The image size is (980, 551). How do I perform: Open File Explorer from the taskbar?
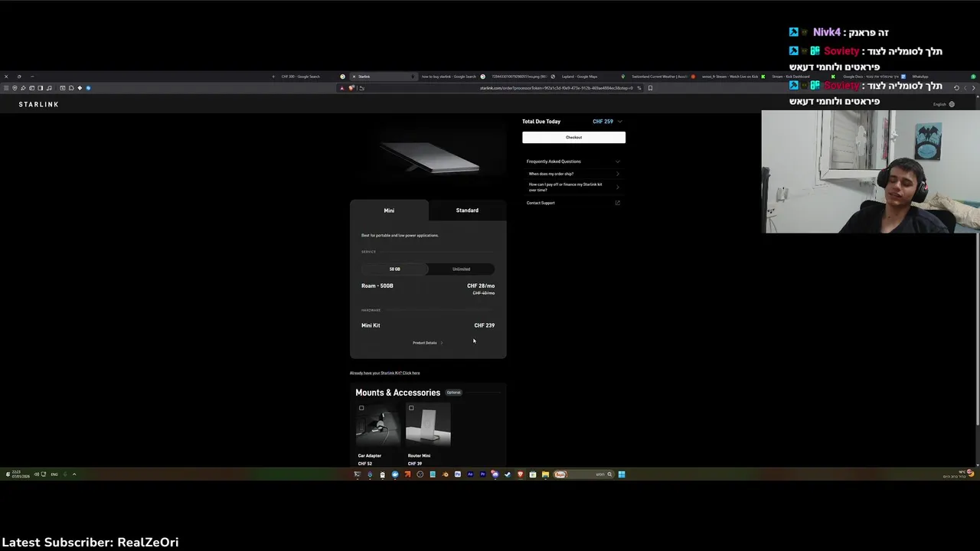(545, 474)
